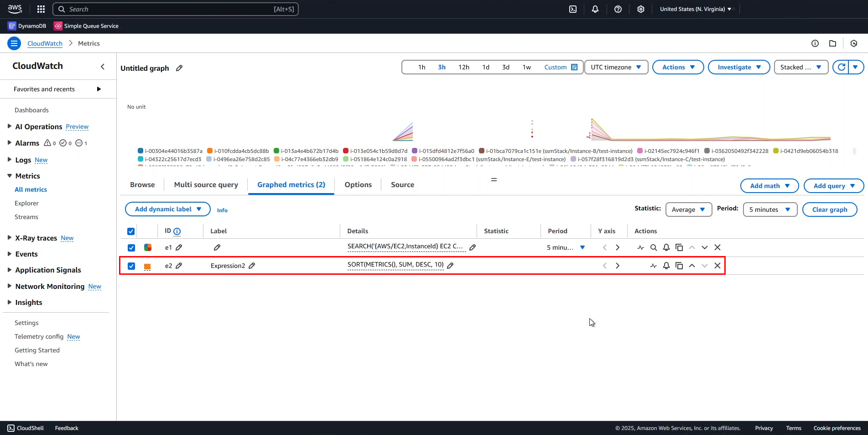The height and width of the screenshot is (435, 868).
Task: Click the magnifier search icon on e1 row
Action: coord(654,247)
